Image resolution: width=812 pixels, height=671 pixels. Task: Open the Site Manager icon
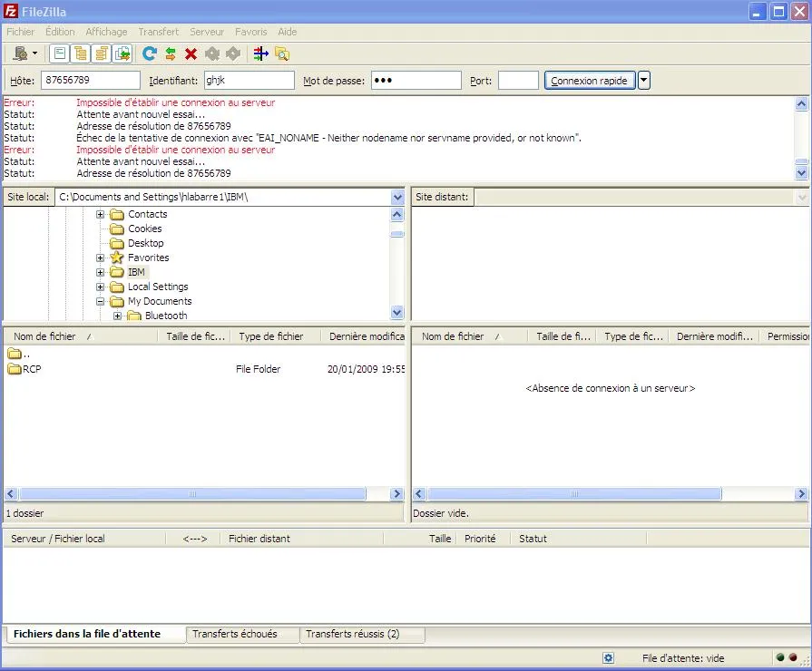[x=20, y=53]
